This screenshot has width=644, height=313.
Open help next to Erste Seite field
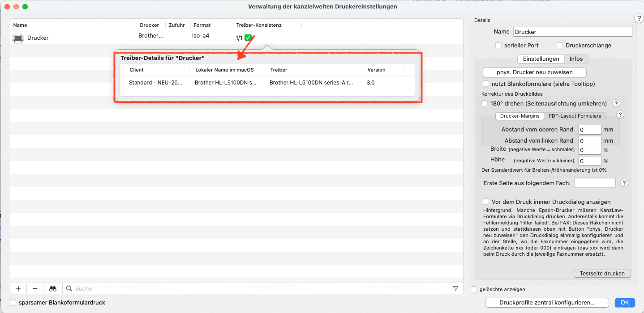coord(624,183)
